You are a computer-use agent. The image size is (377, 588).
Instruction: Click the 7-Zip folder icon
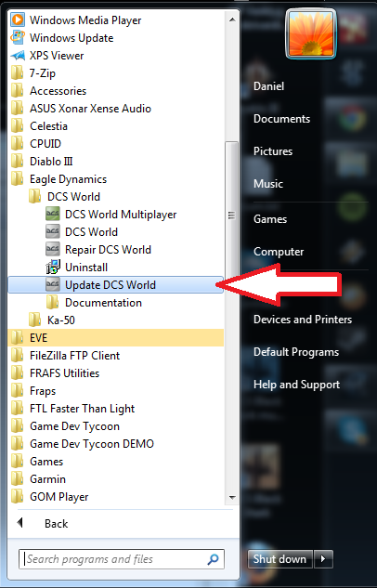[18, 72]
